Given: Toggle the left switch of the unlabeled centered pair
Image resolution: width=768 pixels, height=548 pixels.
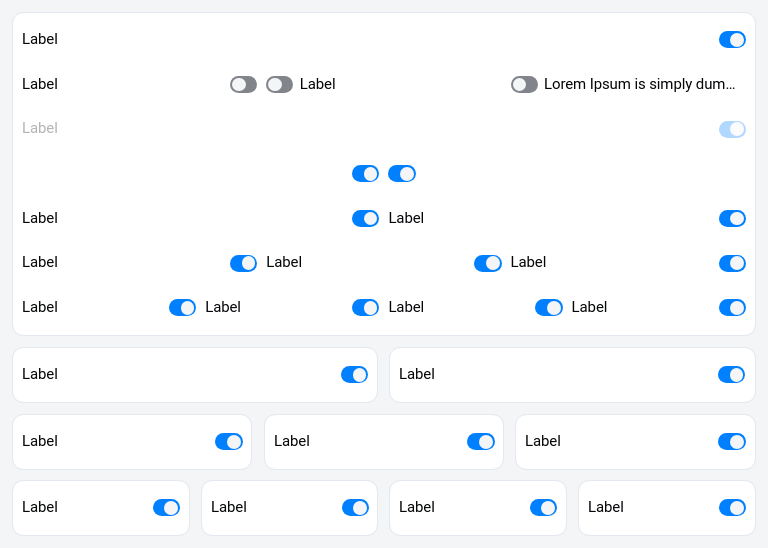Looking at the screenshot, I should (x=365, y=174).
